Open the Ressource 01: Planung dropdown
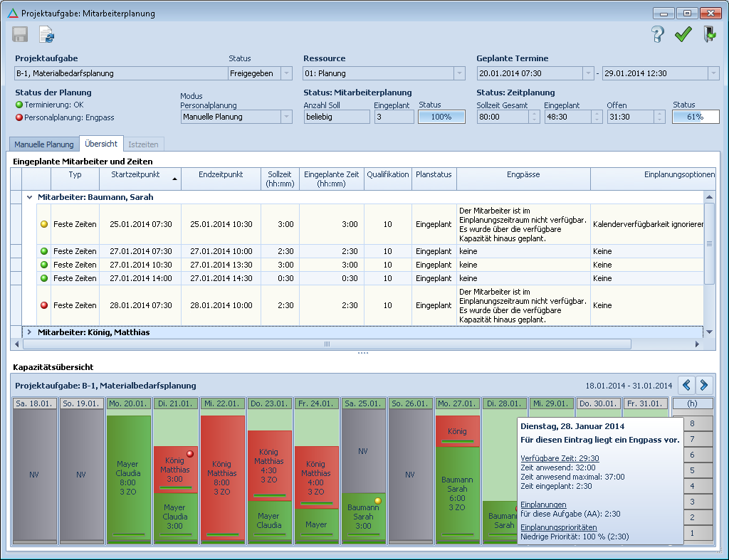This screenshot has height=560, width=729. click(x=459, y=73)
